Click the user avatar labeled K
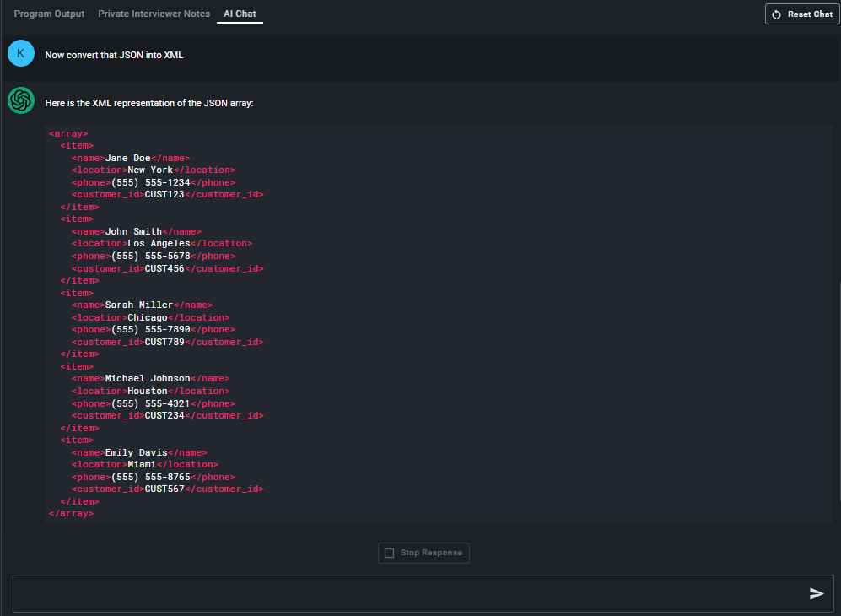 pyautogui.click(x=20, y=54)
